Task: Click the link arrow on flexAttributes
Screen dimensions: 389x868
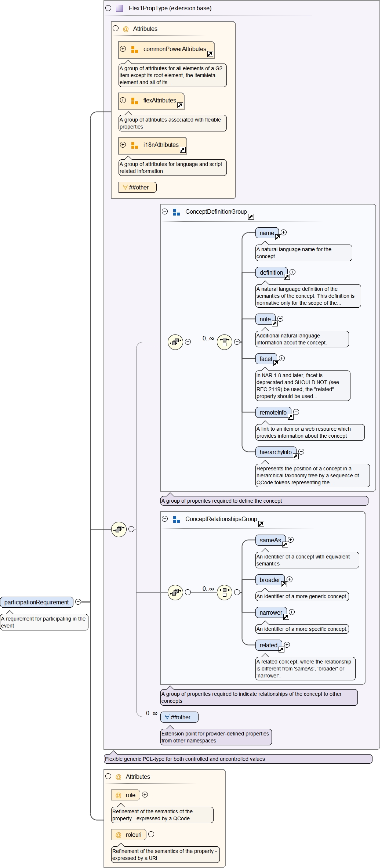Action: [180, 105]
